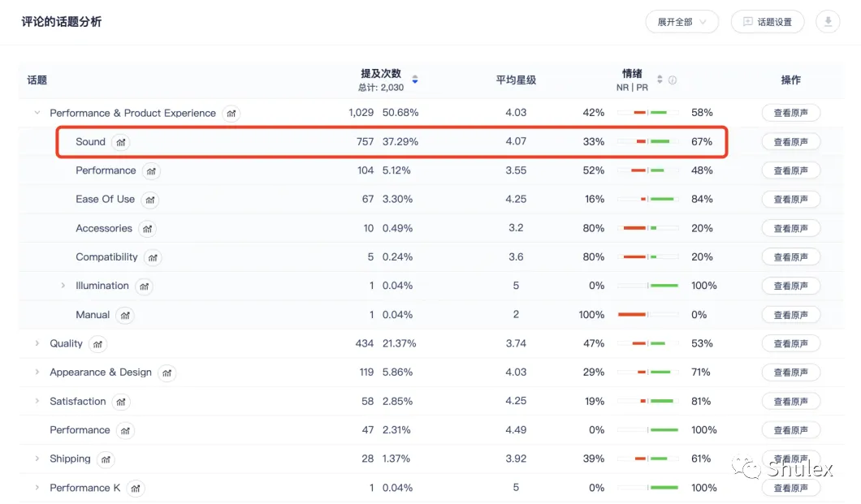Open chart icon for Performance & Product Experience
The image size is (861, 504).
231,114
